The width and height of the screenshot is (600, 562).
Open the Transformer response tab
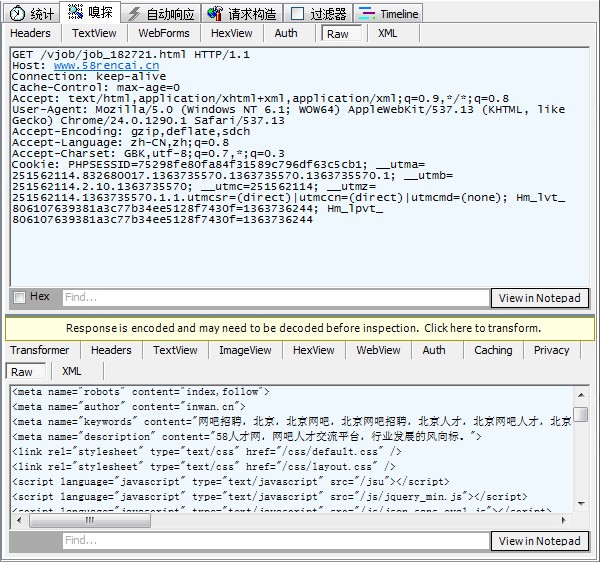tap(40, 350)
